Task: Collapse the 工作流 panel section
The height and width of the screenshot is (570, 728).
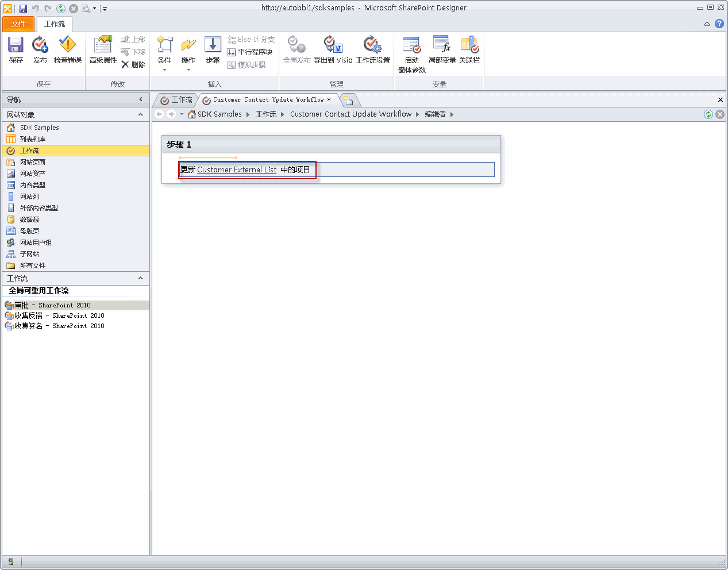Action: click(140, 278)
